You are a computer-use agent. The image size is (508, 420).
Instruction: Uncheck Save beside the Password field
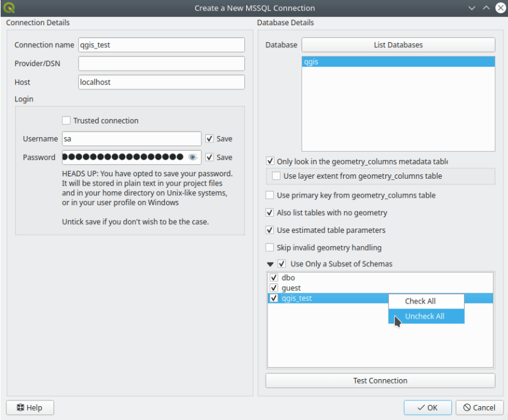pyautogui.click(x=210, y=157)
